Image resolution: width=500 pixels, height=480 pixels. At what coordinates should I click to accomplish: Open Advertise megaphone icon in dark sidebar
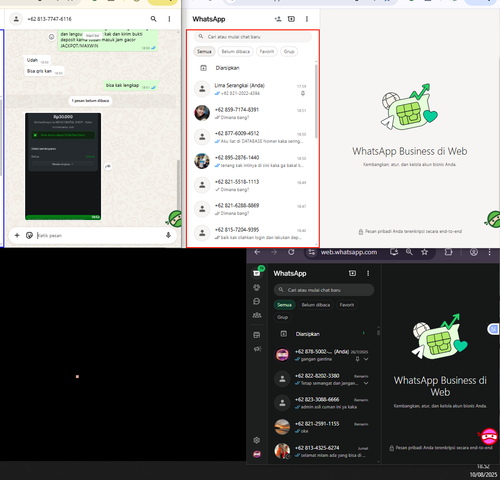pos(257,349)
